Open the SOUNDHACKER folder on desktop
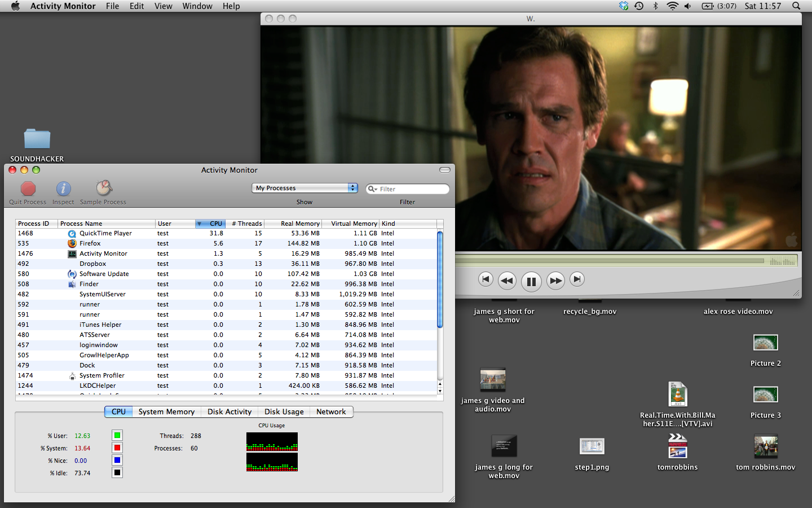Screen dimensions: 812x508 click(x=37, y=139)
